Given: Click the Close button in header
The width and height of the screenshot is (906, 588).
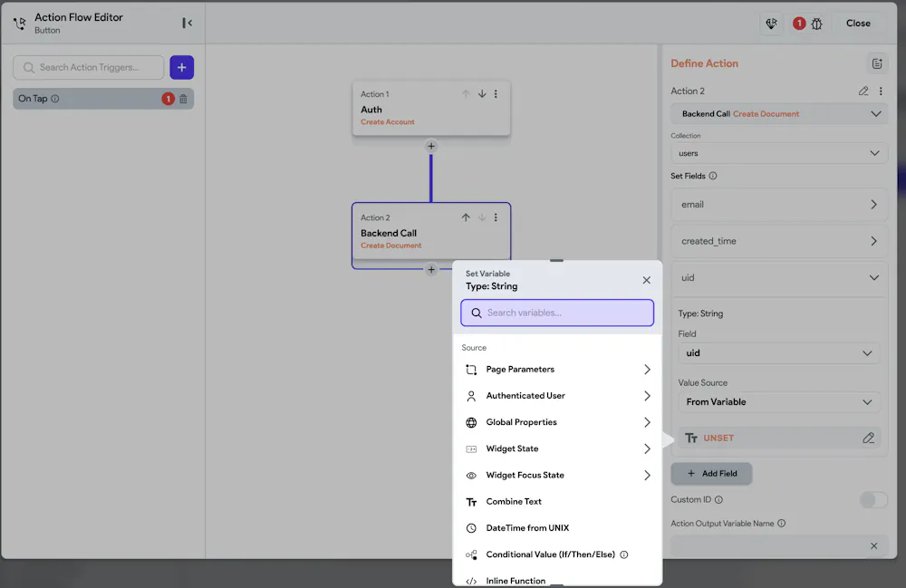Looking at the screenshot, I should [x=857, y=24].
